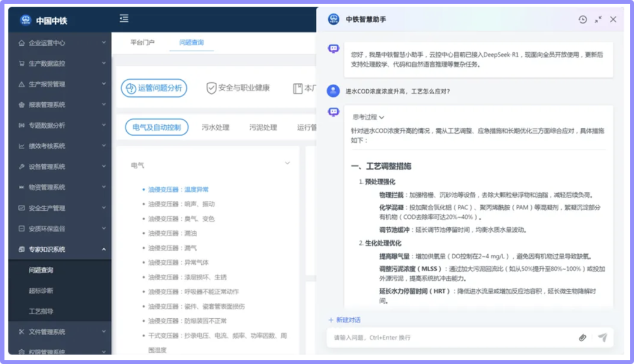Viewport: 634px width, 364px height.
Task: Select the 污水处理 category tab
Action: [x=215, y=127]
